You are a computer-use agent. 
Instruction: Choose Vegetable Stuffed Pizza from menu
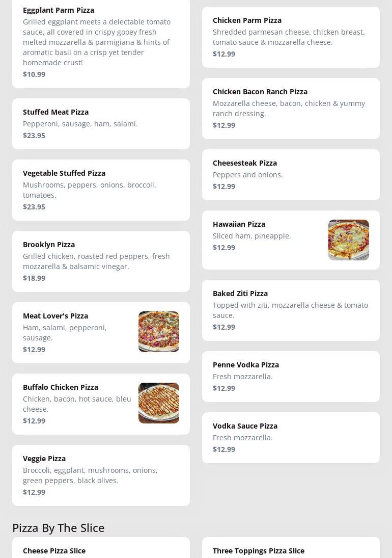pos(101,190)
